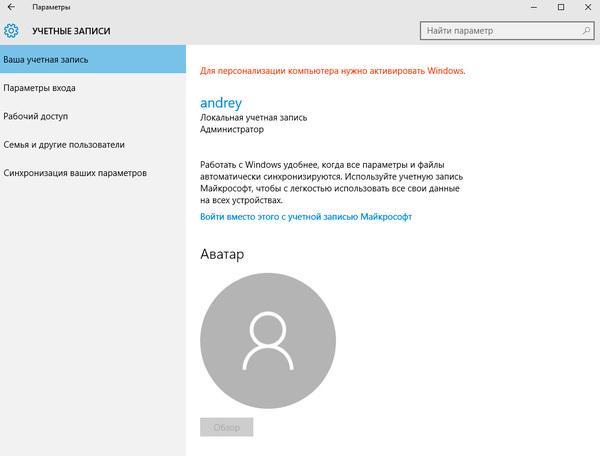The width and height of the screenshot is (600, 456).
Task: Click the 'Параметры' window title text
Action: pyautogui.click(x=51, y=7)
